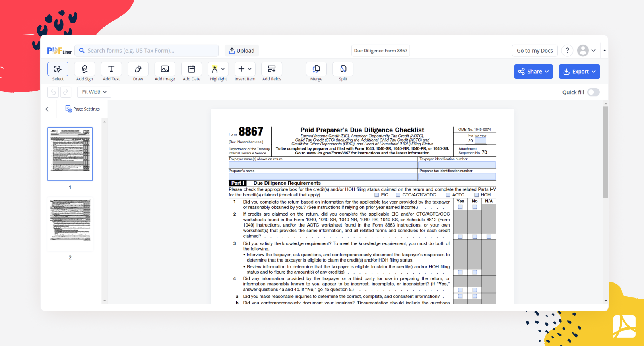Check the EIC checkbox
The width and height of the screenshot is (644, 346).
pyautogui.click(x=377, y=195)
